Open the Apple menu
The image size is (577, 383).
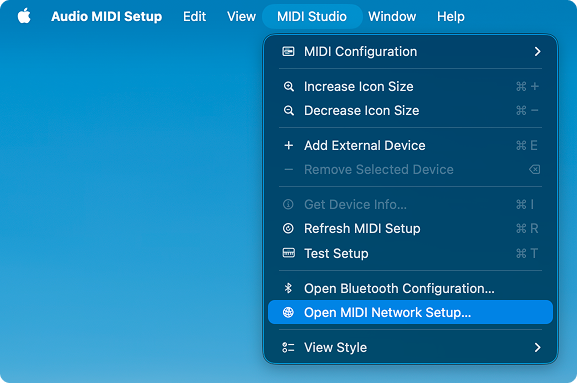(x=24, y=17)
